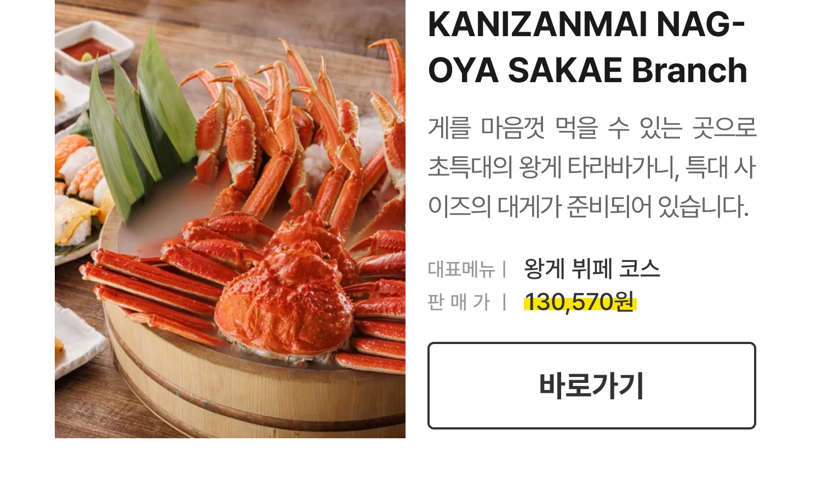Select the 왕게 뷔페 코스 menu name
Screen dimensions: 822x504
pyautogui.click(x=592, y=268)
